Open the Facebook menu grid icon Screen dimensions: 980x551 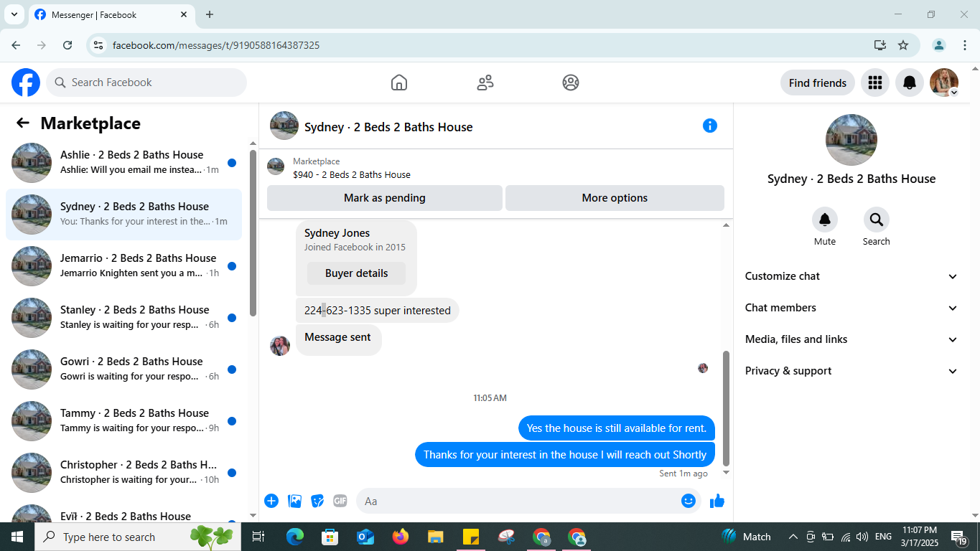coord(874,83)
